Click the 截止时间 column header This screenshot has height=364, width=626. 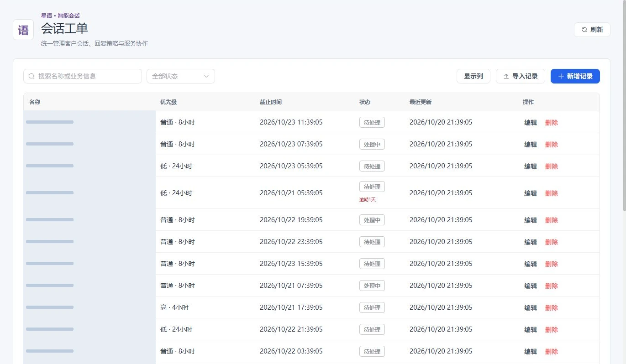[x=271, y=102]
